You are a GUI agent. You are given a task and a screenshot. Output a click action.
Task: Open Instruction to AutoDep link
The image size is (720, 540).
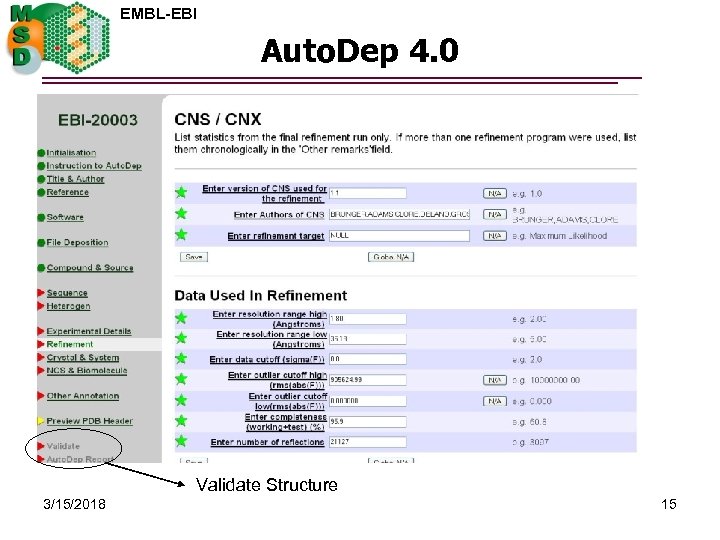tap(94, 166)
